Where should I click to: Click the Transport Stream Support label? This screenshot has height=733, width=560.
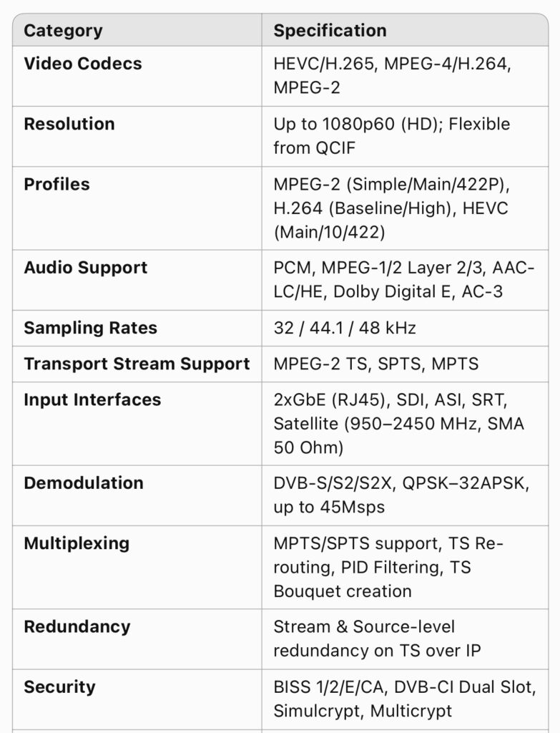137,364
